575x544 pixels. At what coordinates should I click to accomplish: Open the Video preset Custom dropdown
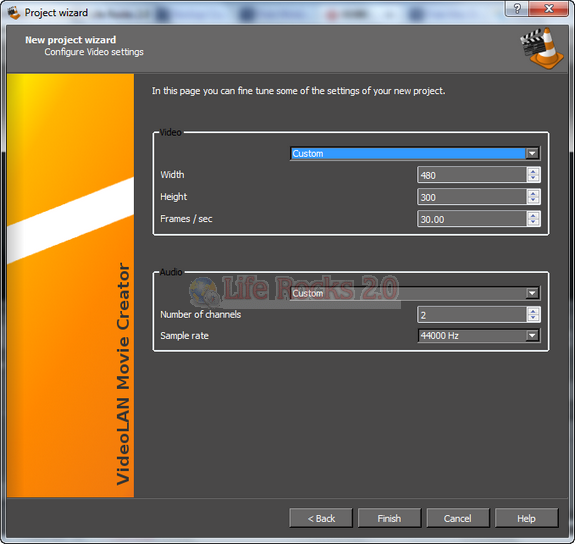(x=415, y=153)
